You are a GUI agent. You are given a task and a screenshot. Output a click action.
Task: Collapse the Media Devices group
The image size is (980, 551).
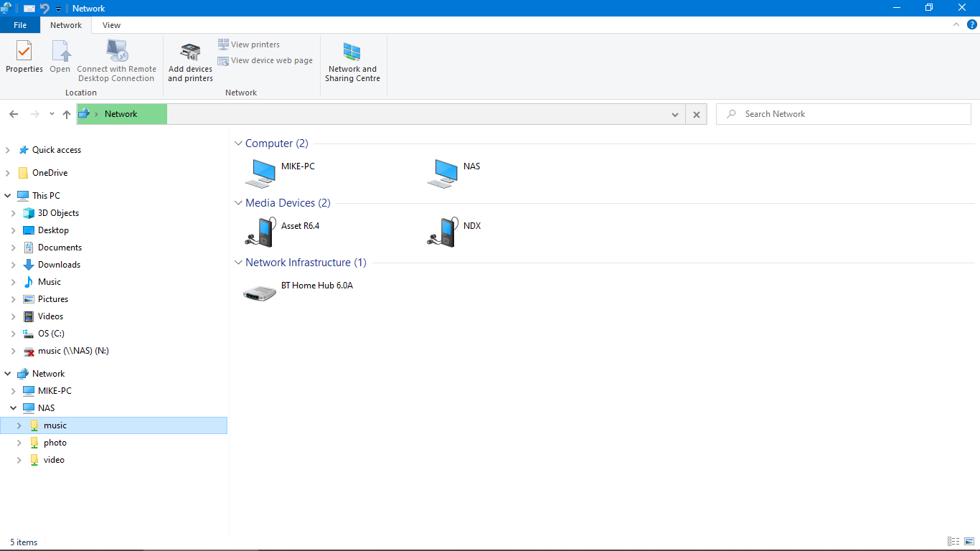[x=239, y=203]
